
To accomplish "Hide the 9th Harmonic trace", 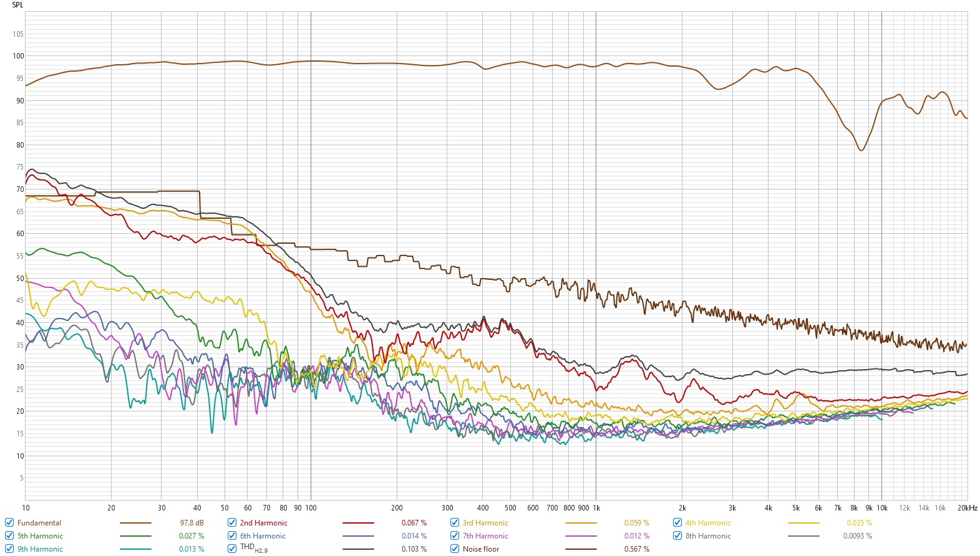I will click(9, 549).
